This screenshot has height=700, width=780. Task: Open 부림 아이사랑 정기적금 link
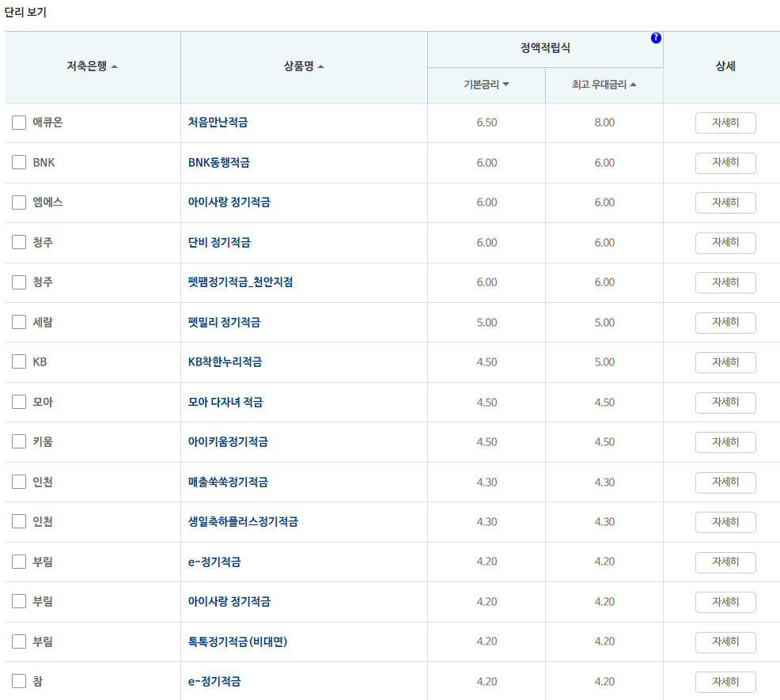coord(229,601)
